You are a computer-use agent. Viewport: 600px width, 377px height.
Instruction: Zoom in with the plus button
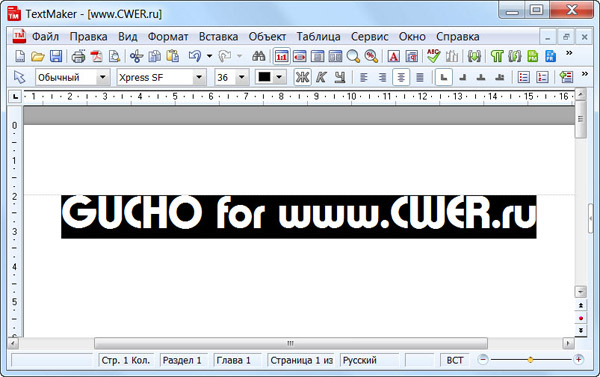[579, 360]
